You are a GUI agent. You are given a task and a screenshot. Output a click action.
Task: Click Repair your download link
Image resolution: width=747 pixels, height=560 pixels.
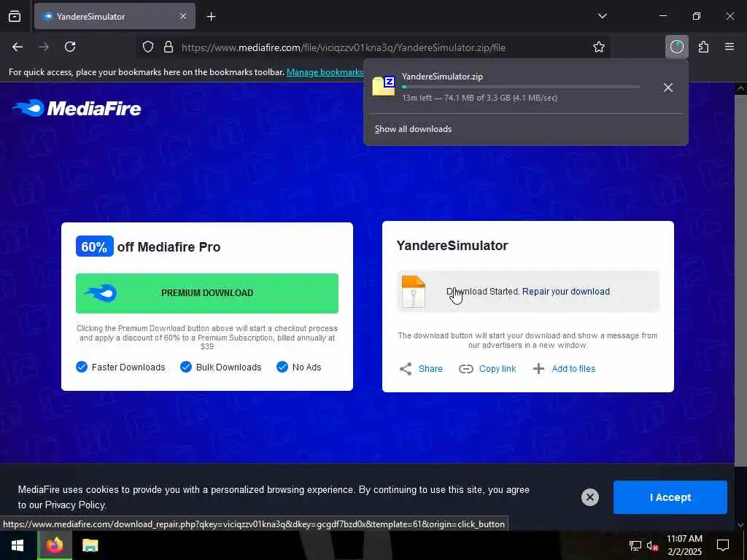pyautogui.click(x=566, y=292)
